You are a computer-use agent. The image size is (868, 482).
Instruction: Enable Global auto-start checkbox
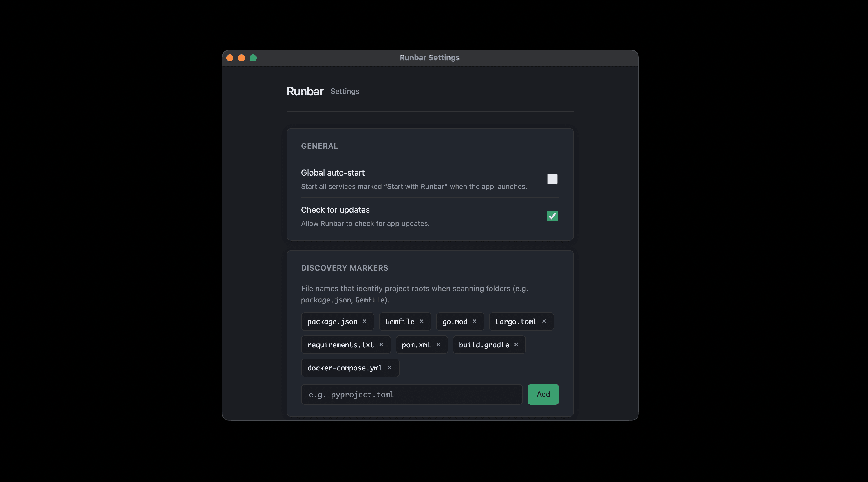[552, 179]
